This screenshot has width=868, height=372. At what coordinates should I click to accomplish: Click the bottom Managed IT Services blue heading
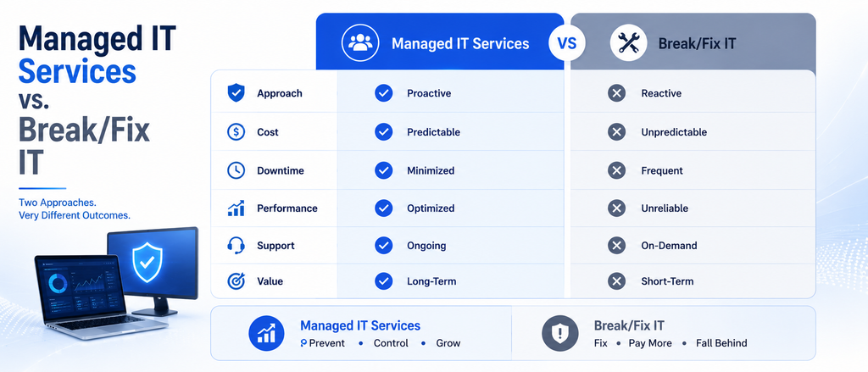[360, 325]
